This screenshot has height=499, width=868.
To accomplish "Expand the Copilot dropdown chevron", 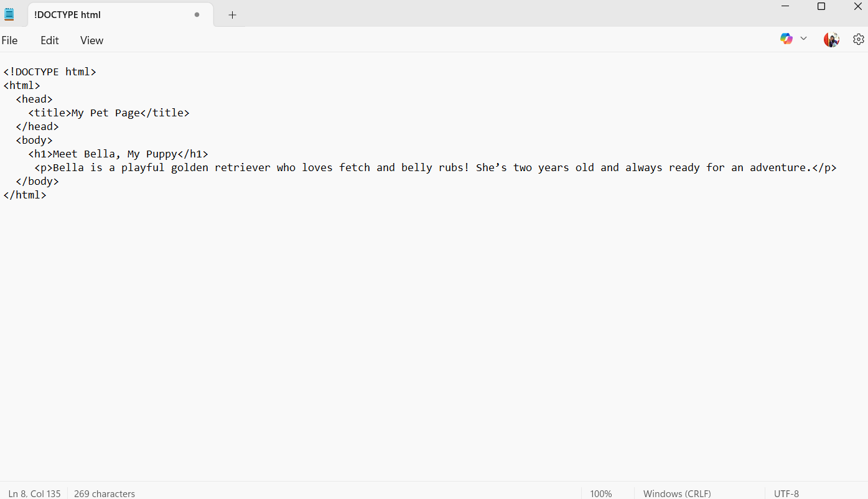I will point(803,38).
